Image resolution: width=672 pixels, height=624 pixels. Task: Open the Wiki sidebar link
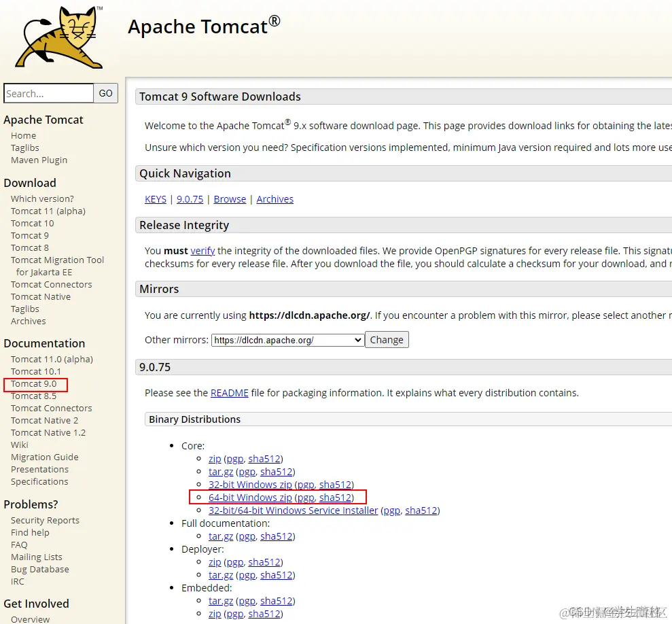pos(19,445)
